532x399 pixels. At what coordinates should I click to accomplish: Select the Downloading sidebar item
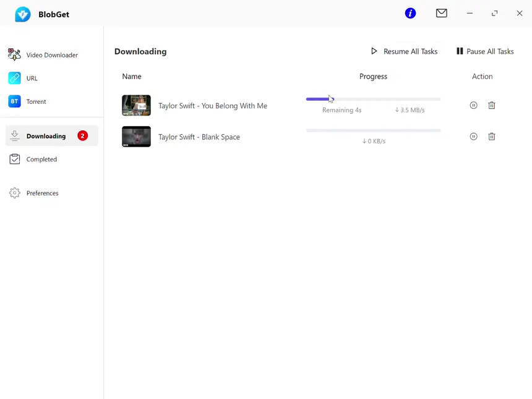(46, 136)
